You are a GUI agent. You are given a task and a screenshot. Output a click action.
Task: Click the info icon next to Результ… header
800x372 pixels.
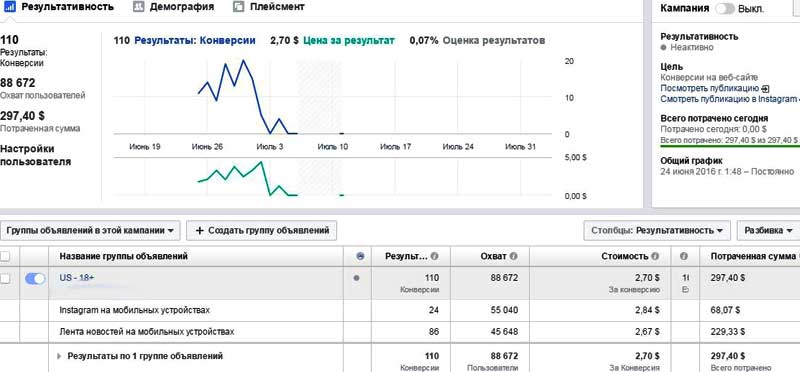click(x=434, y=256)
